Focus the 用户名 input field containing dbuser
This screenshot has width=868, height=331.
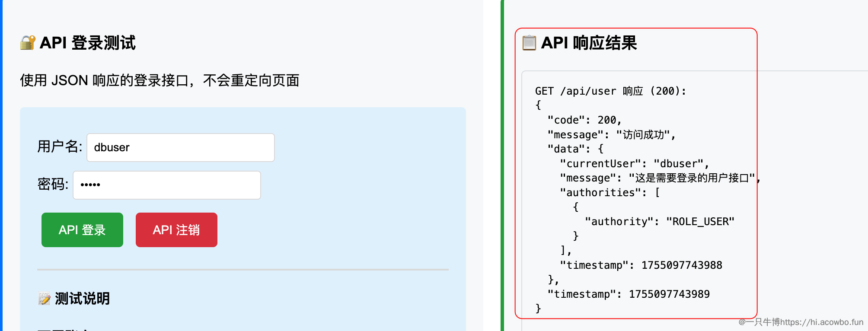coord(181,147)
